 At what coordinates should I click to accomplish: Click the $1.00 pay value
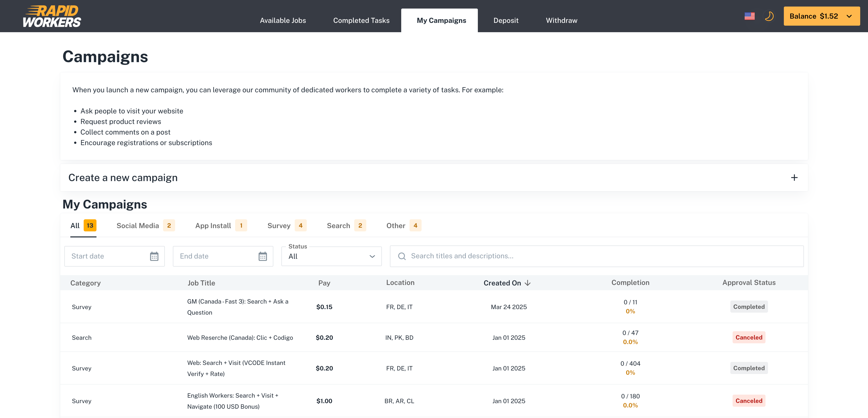pyautogui.click(x=324, y=401)
